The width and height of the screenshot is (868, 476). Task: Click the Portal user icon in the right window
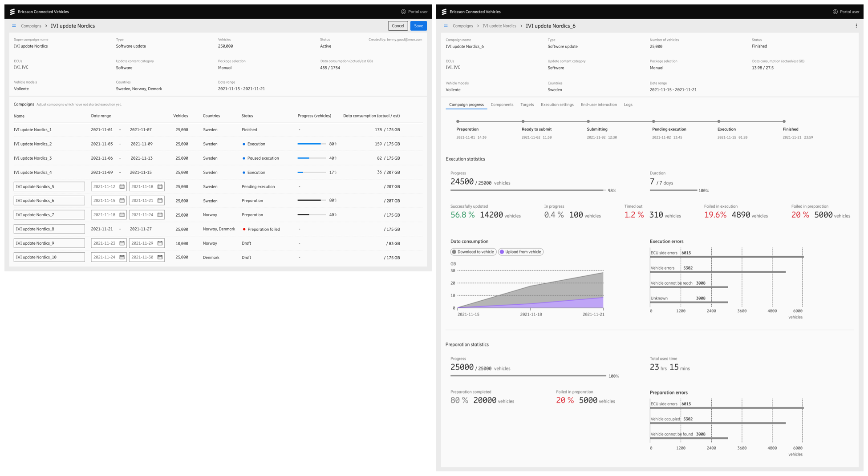(x=835, y=12)
